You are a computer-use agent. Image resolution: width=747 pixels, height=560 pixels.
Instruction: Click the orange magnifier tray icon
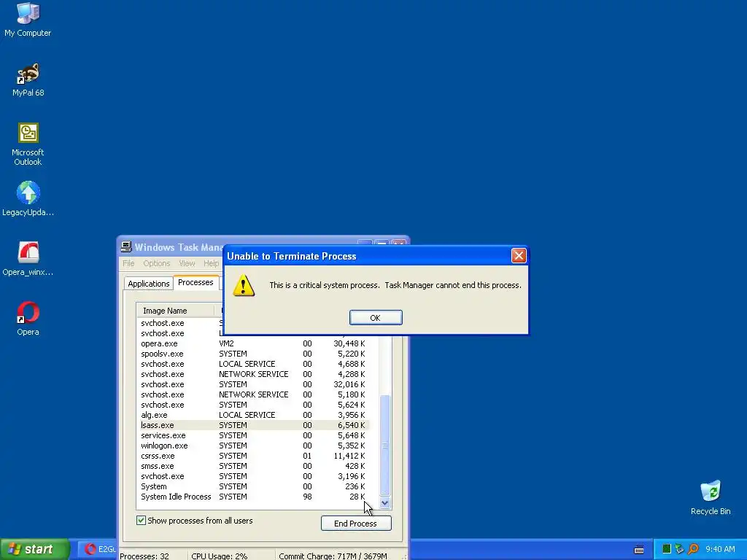(x=693, y=549)
